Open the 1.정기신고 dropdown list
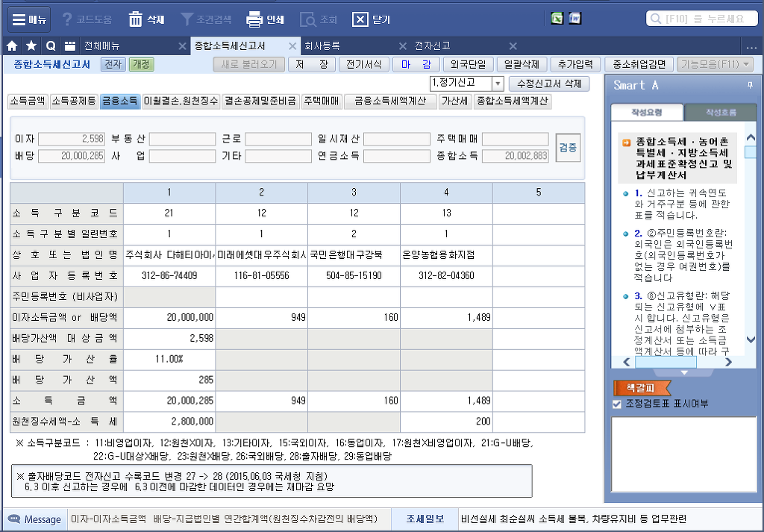 498,84
